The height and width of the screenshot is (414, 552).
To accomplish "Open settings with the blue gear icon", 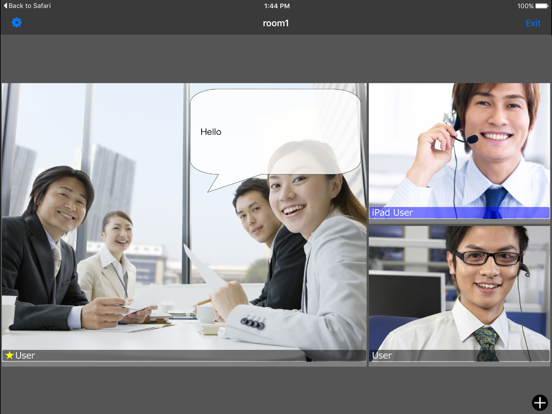I will (17, 23).
